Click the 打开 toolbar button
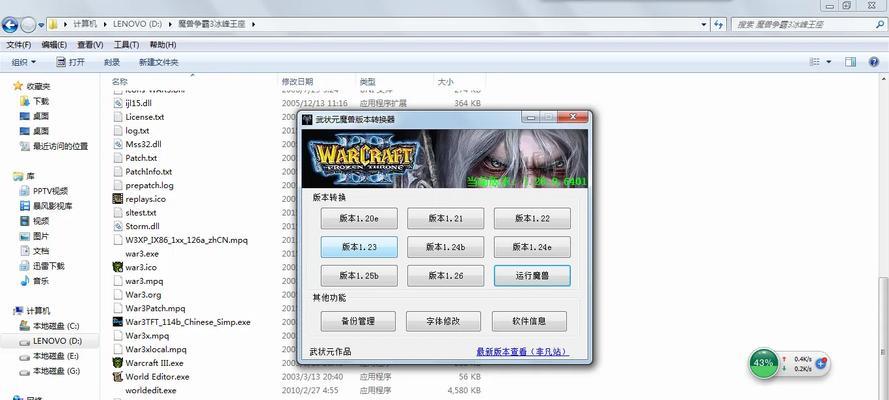Image resolution: width=889 pixels, height=400 pixels. tap(70, 62)
